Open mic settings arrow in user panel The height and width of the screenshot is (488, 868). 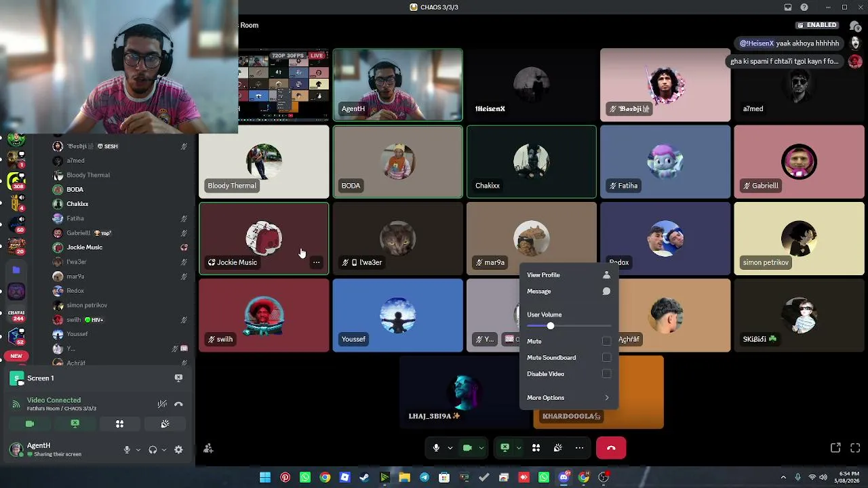click(138, 449)
